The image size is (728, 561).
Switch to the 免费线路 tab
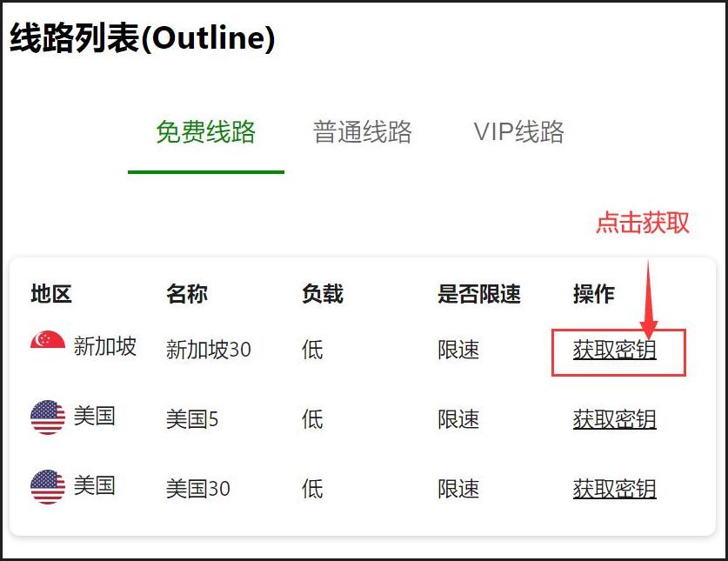(205, 132)
